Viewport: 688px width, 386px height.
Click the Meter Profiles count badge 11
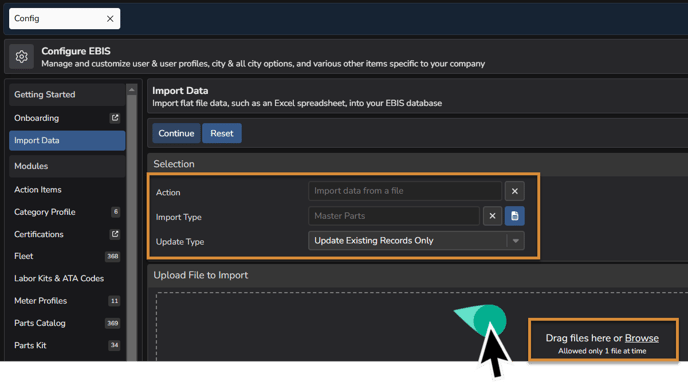point(115,301)
